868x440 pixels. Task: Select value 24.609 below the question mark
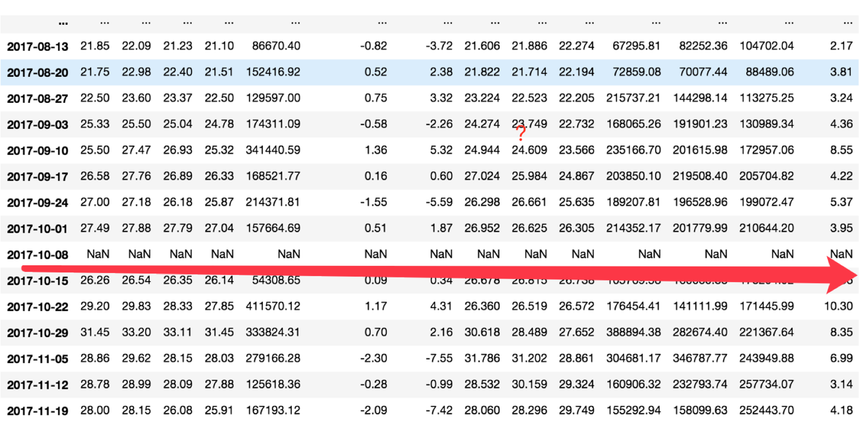click(529, 150)
